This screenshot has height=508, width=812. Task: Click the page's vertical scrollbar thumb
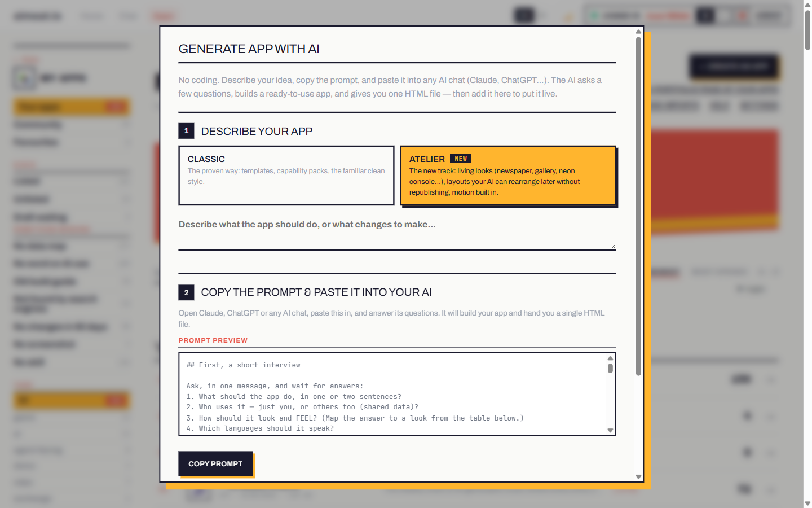point(807,30)
